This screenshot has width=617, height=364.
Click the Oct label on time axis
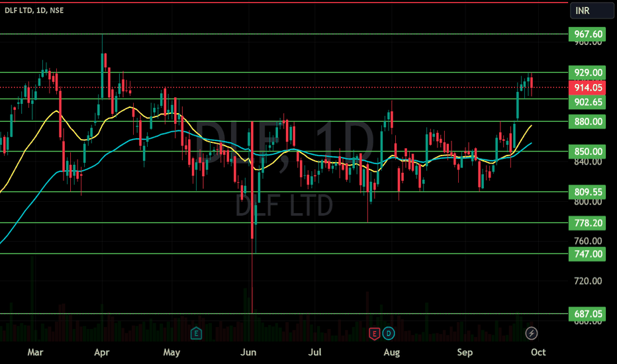coord(538,352)
